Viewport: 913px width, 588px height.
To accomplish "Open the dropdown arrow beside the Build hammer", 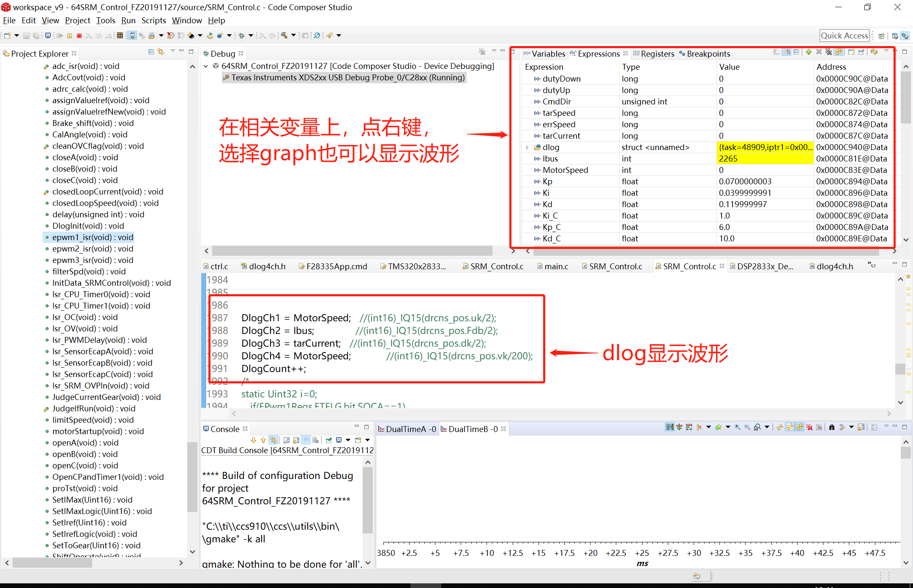I will [293, 36].
